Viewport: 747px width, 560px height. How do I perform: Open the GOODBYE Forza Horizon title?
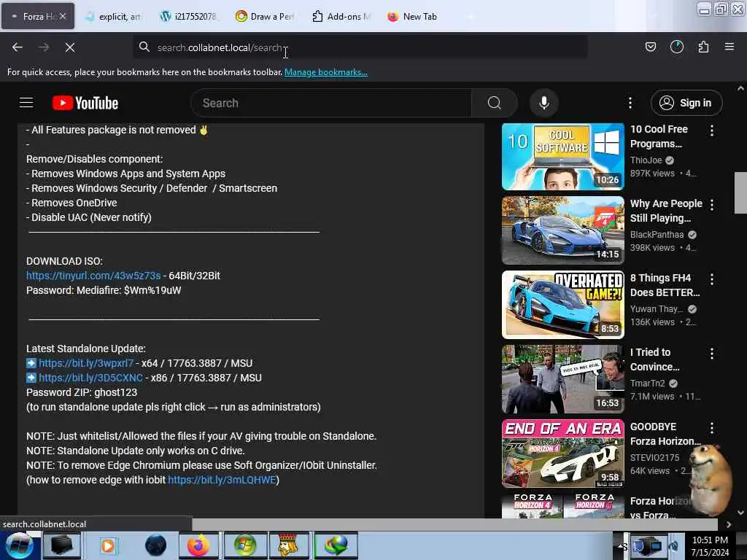point(665,434)
